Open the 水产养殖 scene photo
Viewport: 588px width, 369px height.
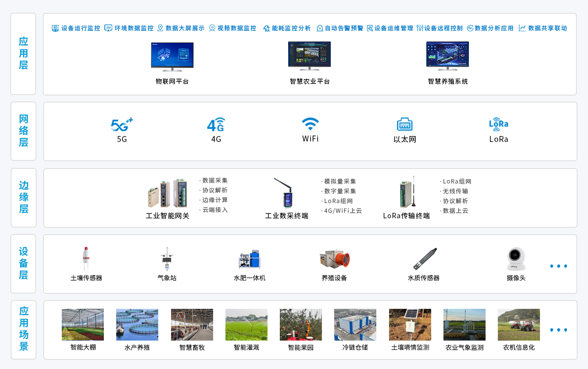tap(137, 324)
